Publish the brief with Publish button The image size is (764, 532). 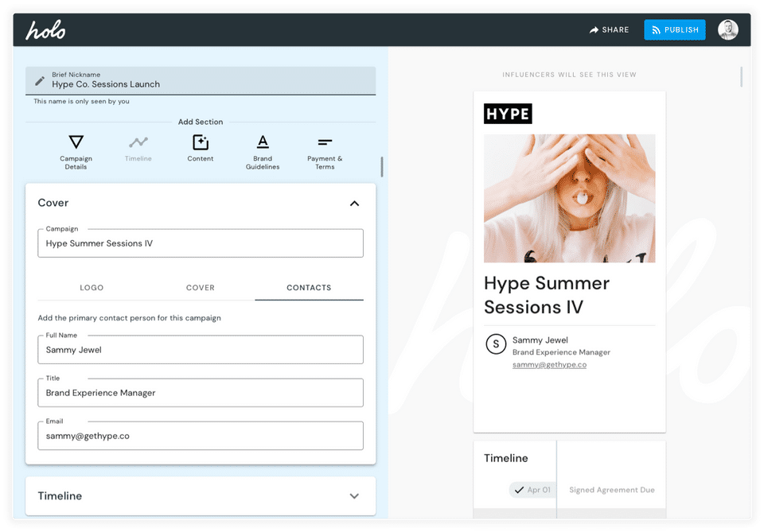click(x=674, y=29)
